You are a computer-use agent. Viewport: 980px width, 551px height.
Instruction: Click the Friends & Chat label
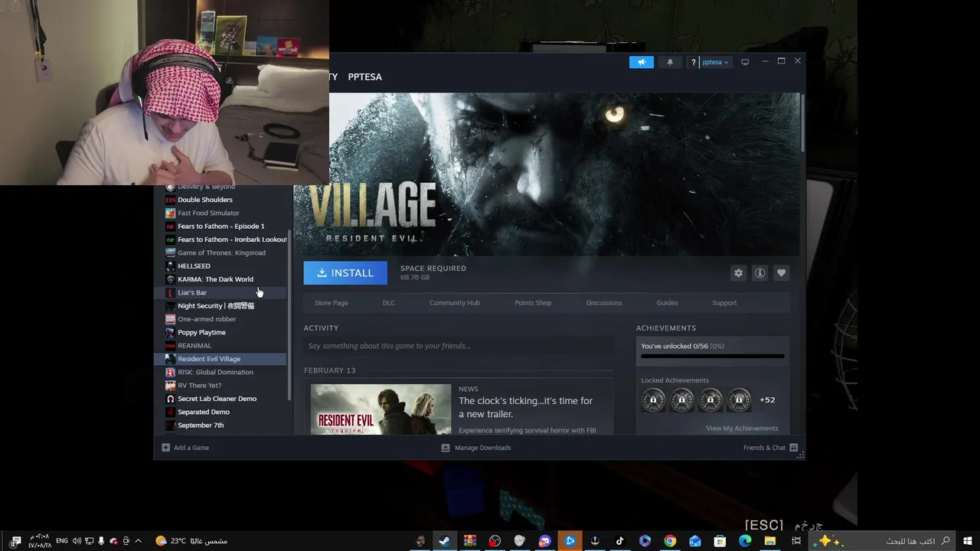point(764,448)
